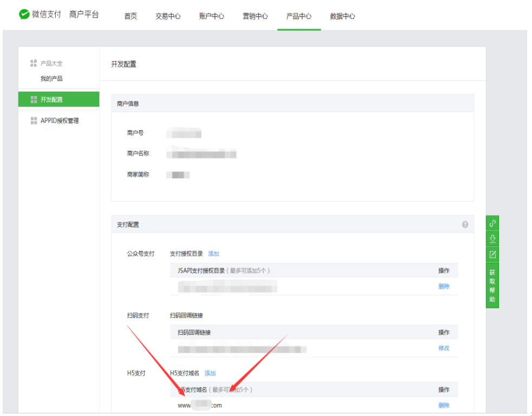532x416 pixels.
Task: Click 添加 link next to H5支付域名
Action: [210, 373]
